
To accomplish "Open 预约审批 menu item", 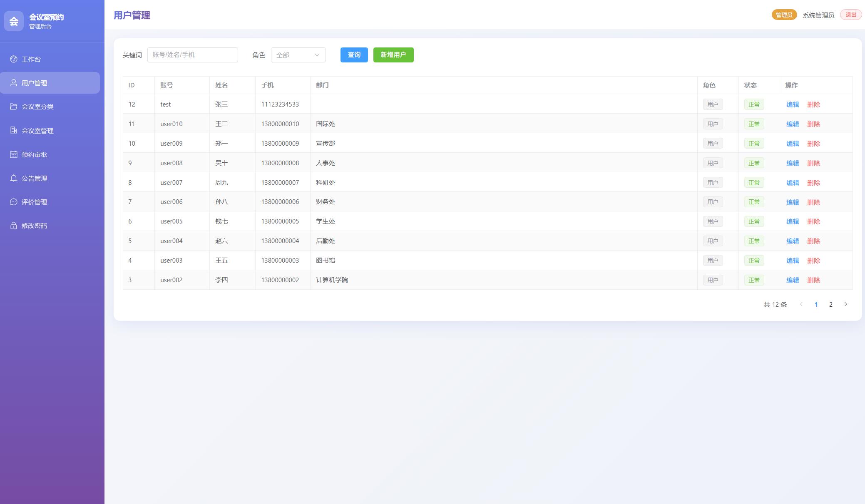I will (x=34, y=154).
